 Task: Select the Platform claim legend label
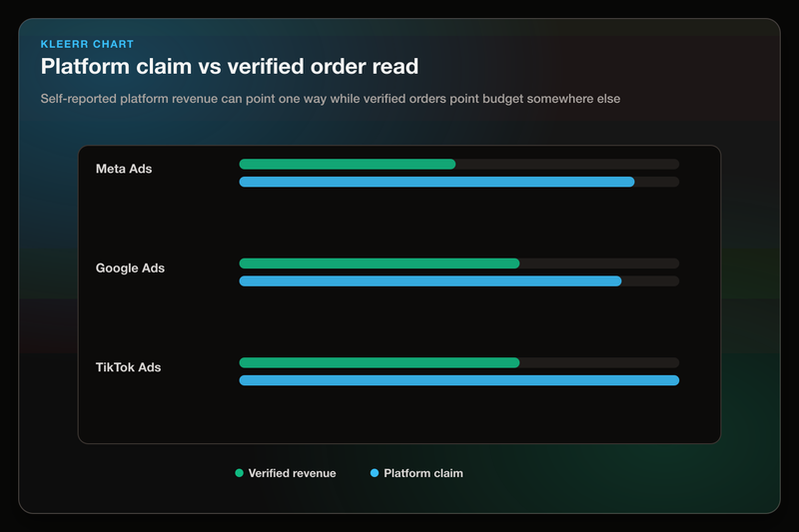click(x=423, y=473)
